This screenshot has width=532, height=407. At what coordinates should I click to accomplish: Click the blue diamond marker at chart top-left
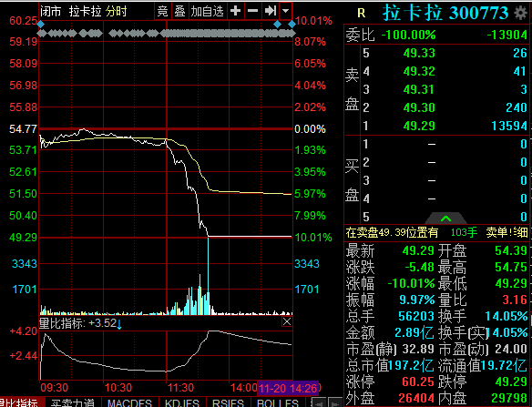click(x=41, y=24)
